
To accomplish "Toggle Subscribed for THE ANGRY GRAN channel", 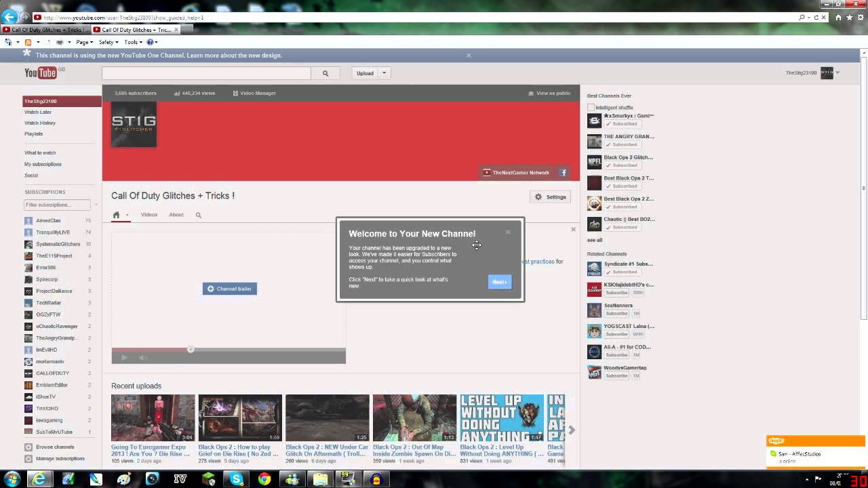I will coord(622,144).
